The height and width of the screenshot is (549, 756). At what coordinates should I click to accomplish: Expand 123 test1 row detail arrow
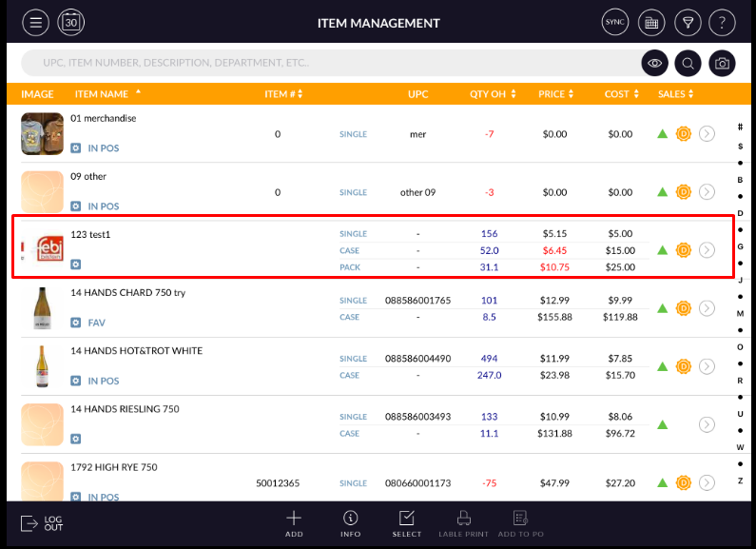click(x=707, y=250)
